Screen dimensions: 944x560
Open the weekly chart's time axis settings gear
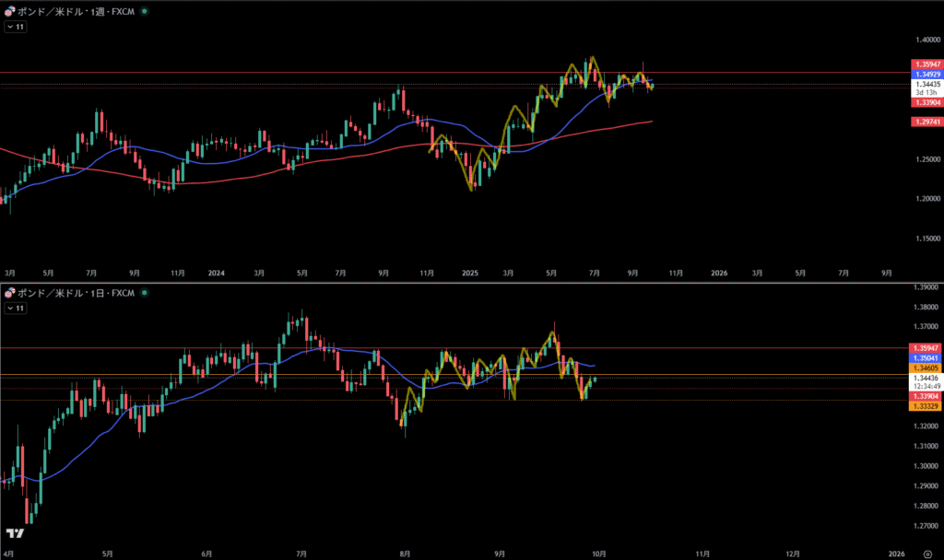tap(926, 274)
